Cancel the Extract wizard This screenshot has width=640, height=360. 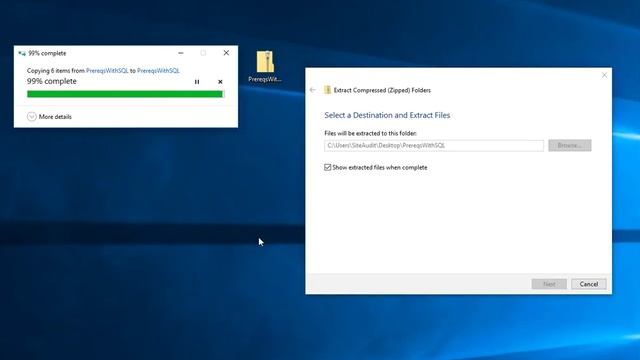point(589,284)
